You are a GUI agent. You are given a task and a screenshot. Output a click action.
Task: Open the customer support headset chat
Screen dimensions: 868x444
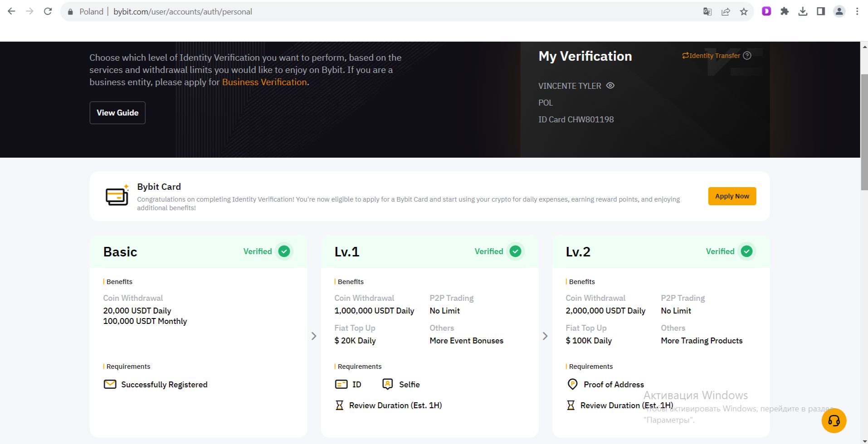pyautogui.click(x=834, y=420)
